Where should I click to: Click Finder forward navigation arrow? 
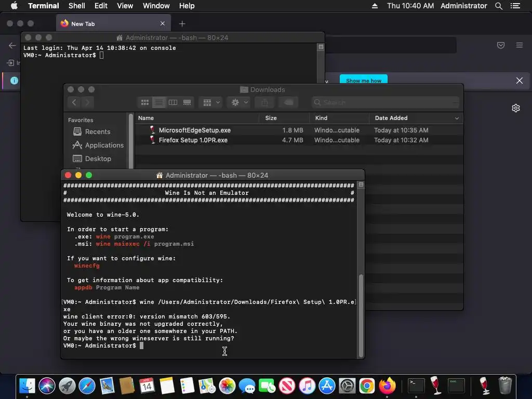(x=87, y=102)
